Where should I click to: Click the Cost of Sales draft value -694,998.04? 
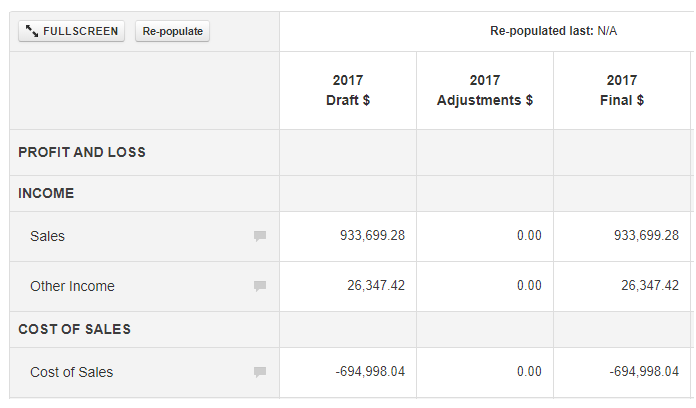point(369,372)
